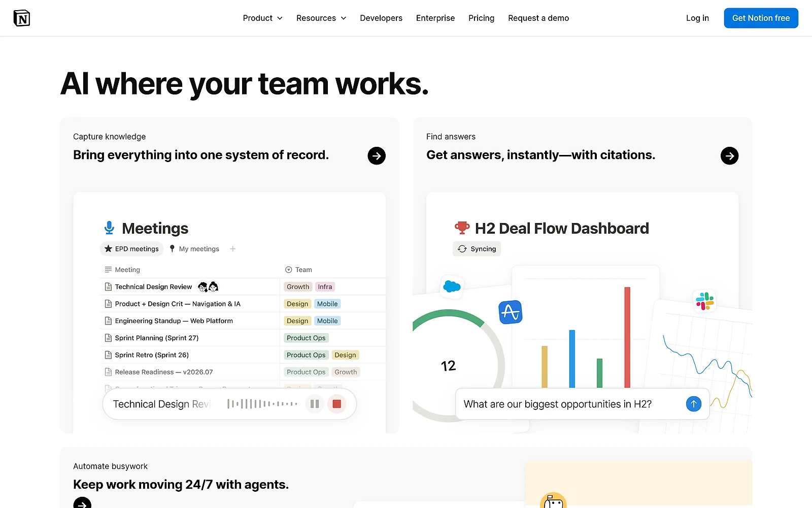Click the blue bar in the chart
The image size is (812, 508).
(x=572, y=359)
